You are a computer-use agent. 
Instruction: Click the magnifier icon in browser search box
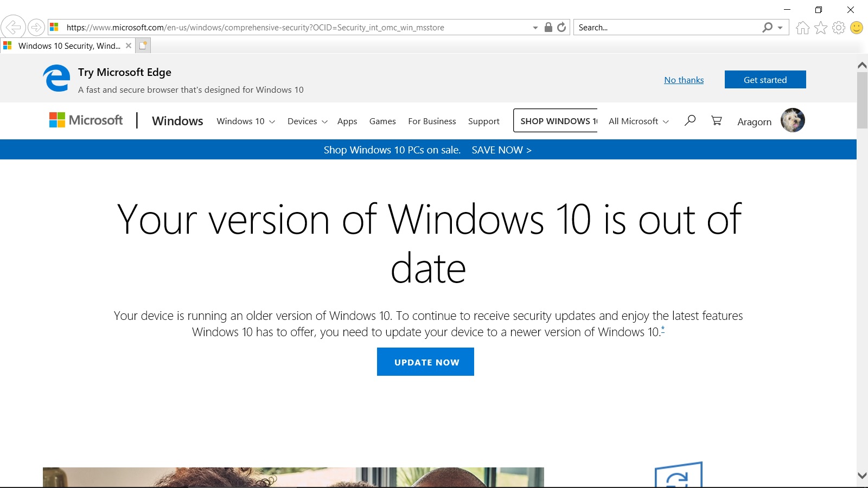pyautogui.click(x=767, y=27)
